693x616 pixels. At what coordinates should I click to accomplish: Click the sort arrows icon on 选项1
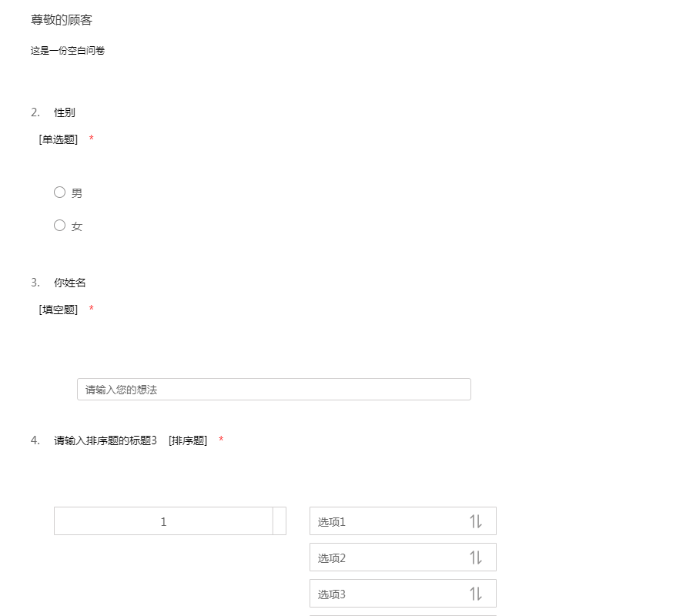click(x=476, y=521)
